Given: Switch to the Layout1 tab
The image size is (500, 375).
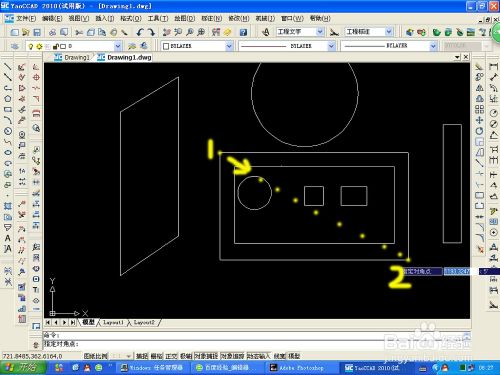Looking at the screenshot, I should coord(113,322).
